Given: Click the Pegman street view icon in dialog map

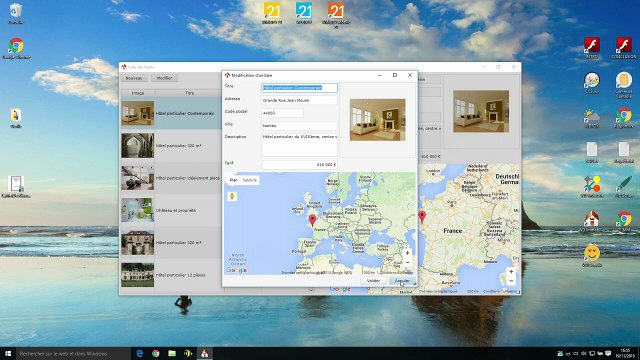Looking at the screenshot, I should pos(232,196).
